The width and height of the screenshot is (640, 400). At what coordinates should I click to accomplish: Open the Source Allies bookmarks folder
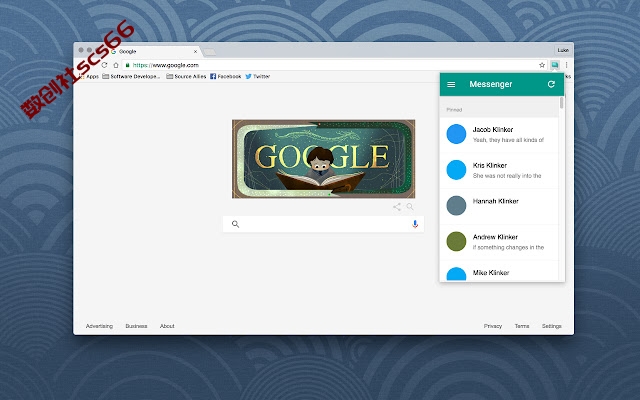pos(186,76)
